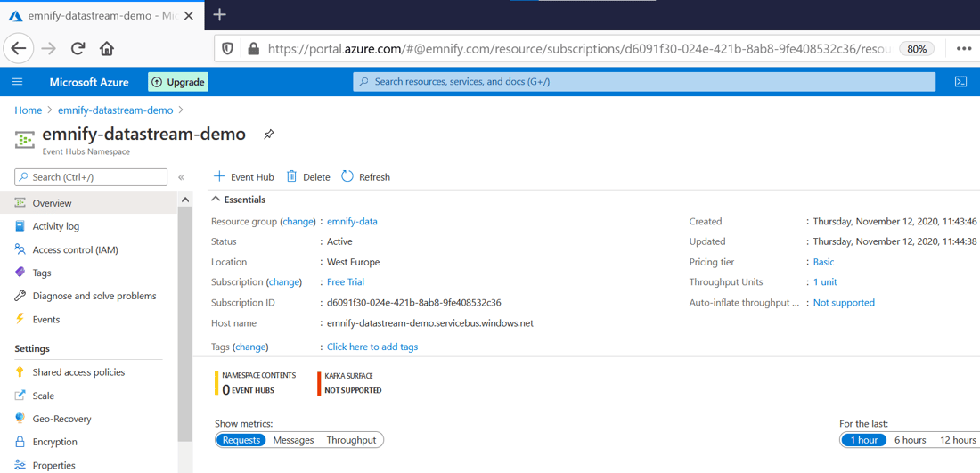Click here to add tags link

point(372,347)
